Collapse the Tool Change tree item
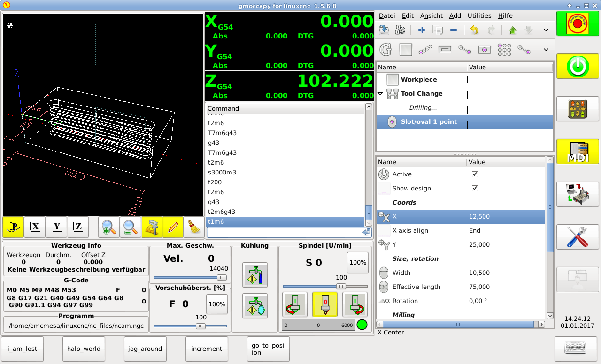Viewport: 601px width, 364px height. point(380,94)
